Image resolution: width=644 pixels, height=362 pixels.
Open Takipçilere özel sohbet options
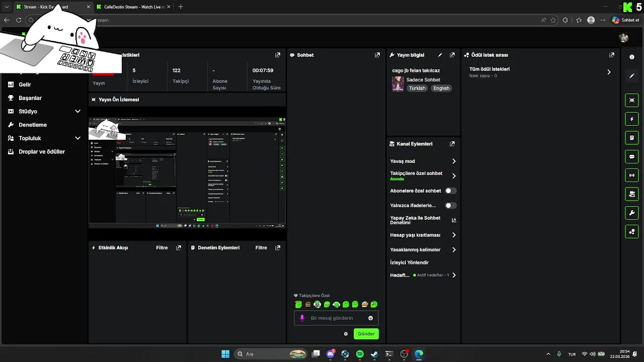pyautogui.click(x=423, y=175)
